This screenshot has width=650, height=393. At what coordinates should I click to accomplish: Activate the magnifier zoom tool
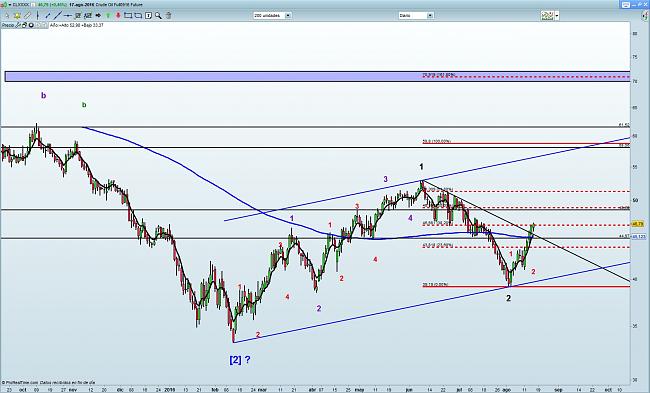[x=158, y=16]
